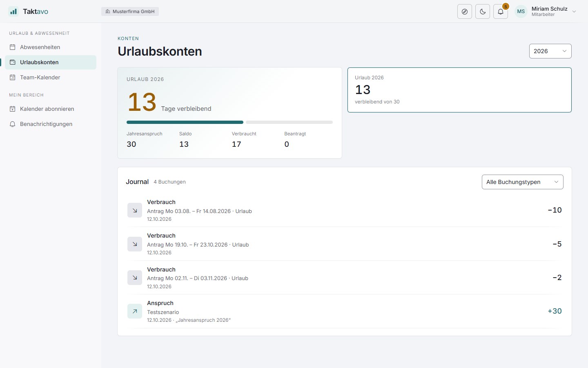Click grid calendar icon beside Team-Kalender
The width and height of the screenshot is (588, 368).
click(x=13, y=77)
